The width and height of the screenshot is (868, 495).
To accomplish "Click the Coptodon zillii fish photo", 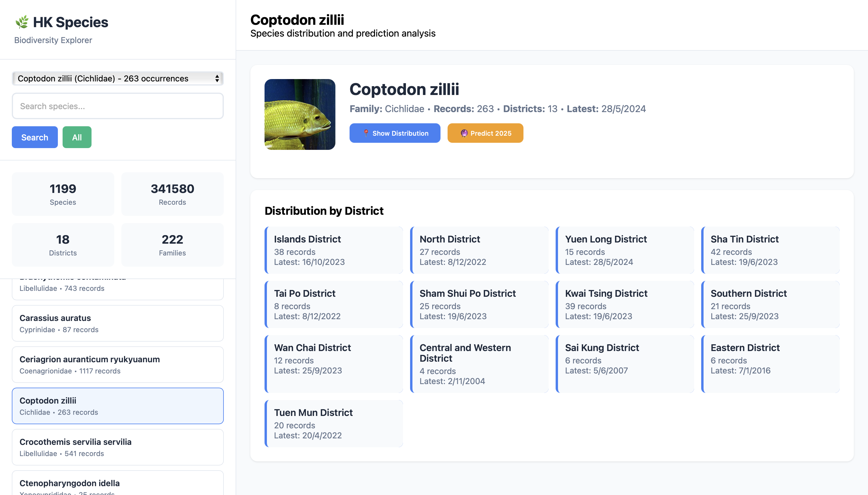I will point(300,114).
